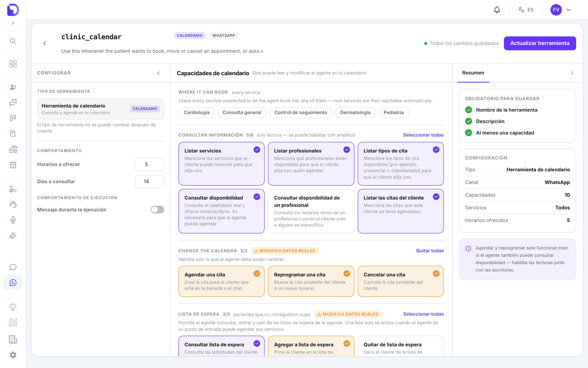Click Quitar todas for Change the calendar
Screen dimensions: 588x368
430,251
